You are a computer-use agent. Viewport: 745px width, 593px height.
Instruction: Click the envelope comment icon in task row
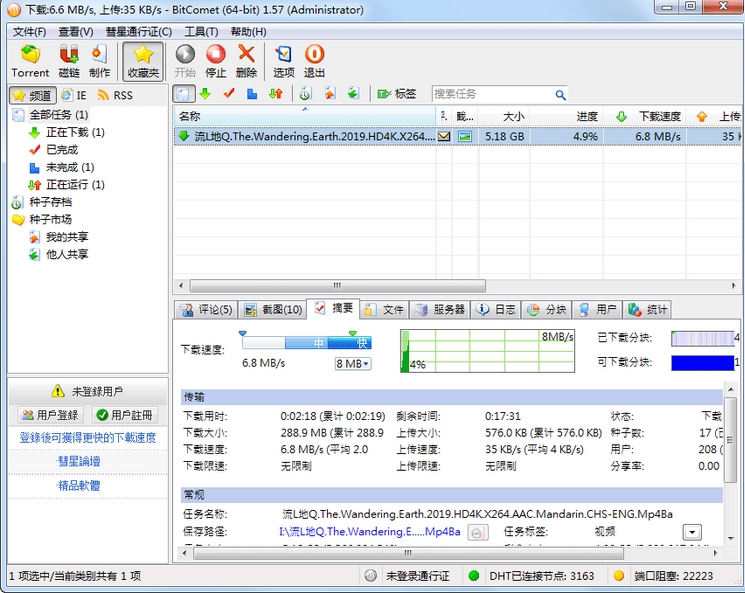point(444,136)
